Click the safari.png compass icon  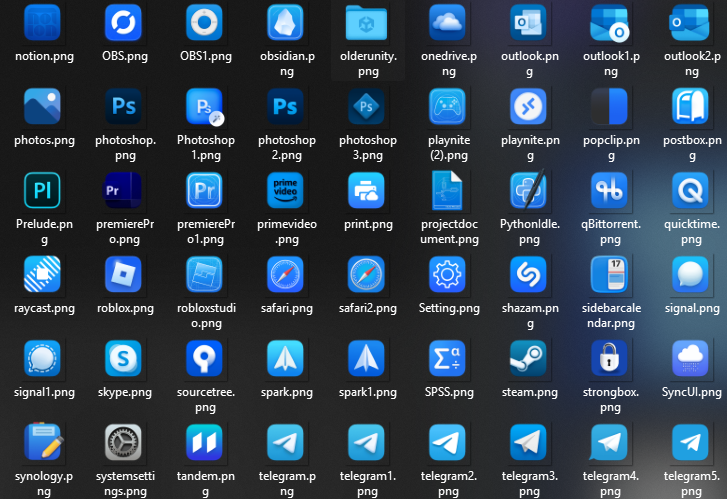[285, 274]
